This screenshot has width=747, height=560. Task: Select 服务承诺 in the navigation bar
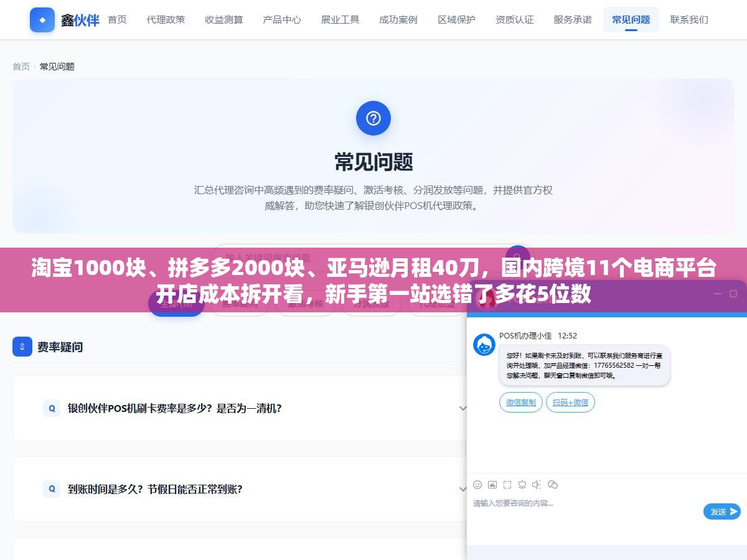pos(573,20)
